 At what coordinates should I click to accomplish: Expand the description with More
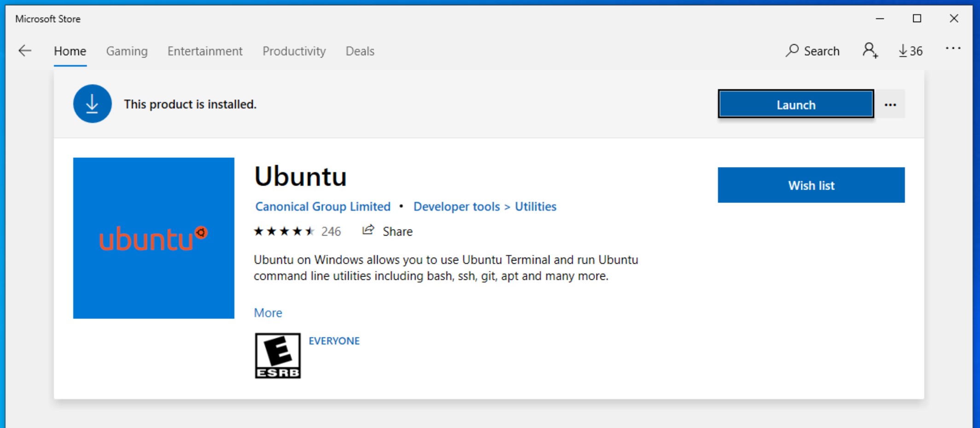[268, 313]
